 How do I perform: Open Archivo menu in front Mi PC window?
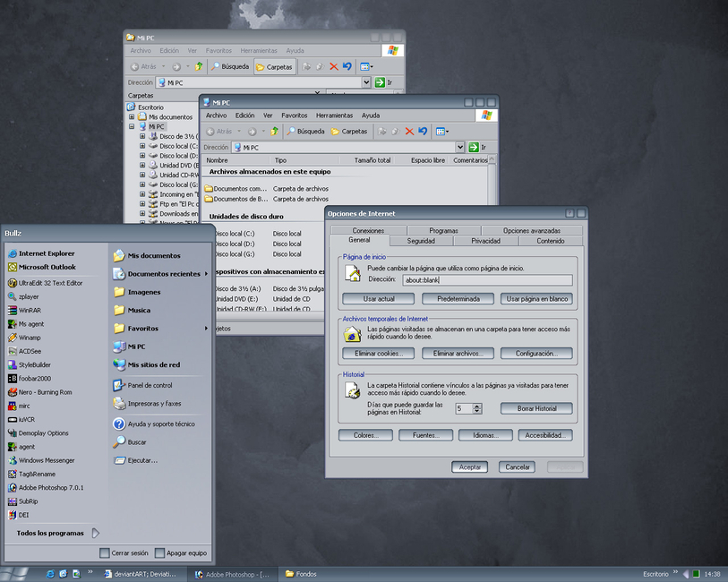[217, 116]
